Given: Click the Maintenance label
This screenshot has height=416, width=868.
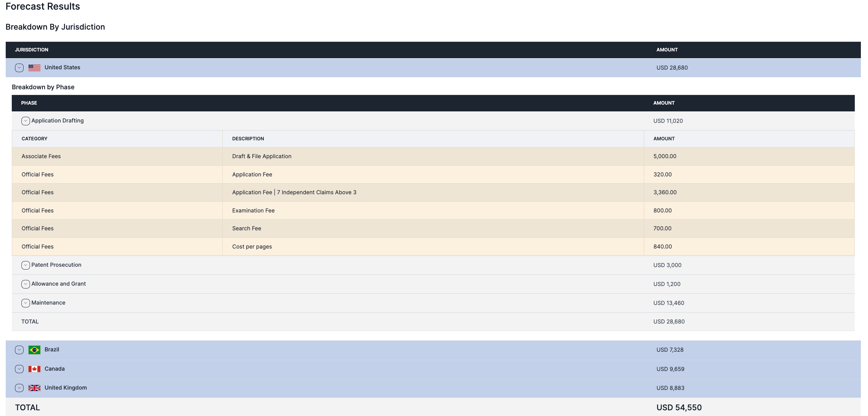Looking at the screenshot, I should 48,303.
